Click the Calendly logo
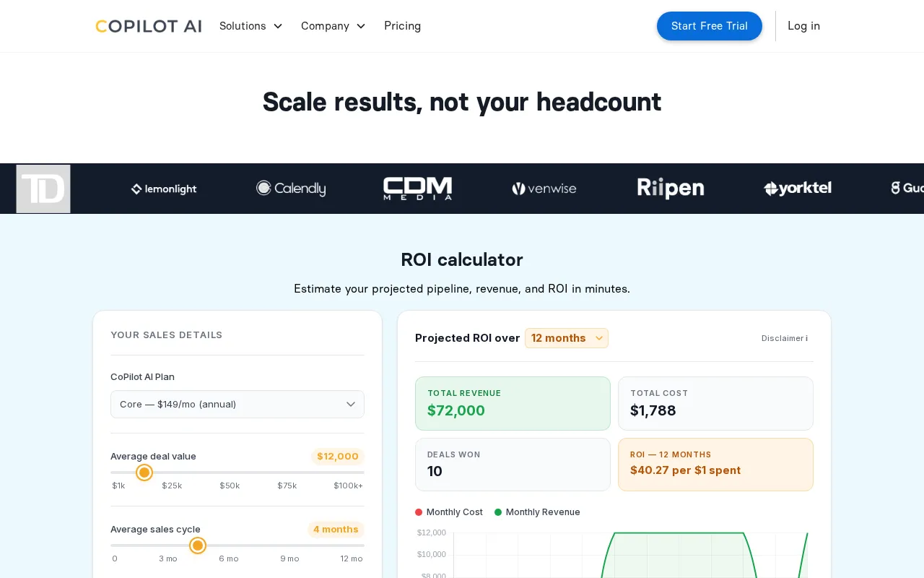 291,189
